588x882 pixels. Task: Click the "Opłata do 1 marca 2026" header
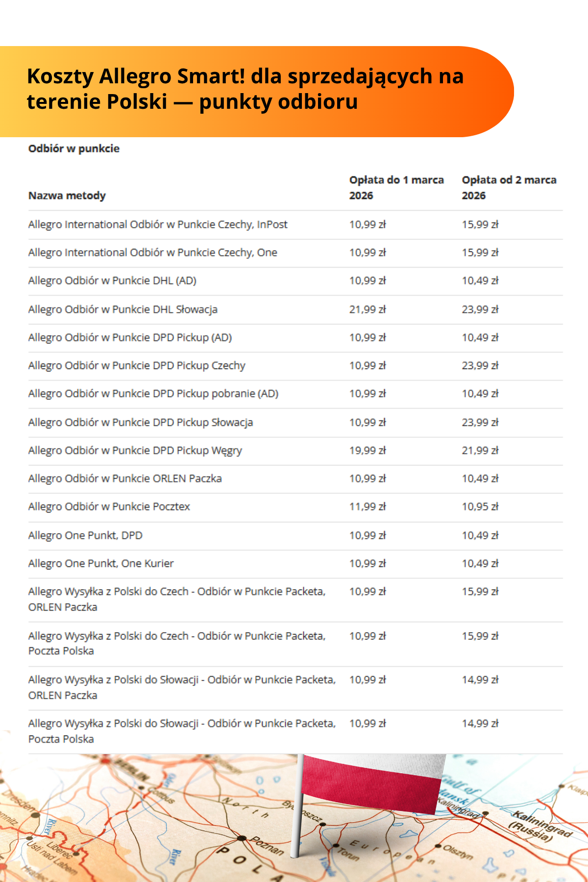396,188
